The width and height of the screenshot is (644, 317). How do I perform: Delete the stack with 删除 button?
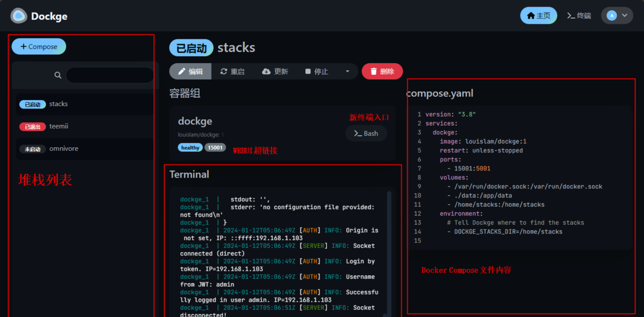point(382,72)
